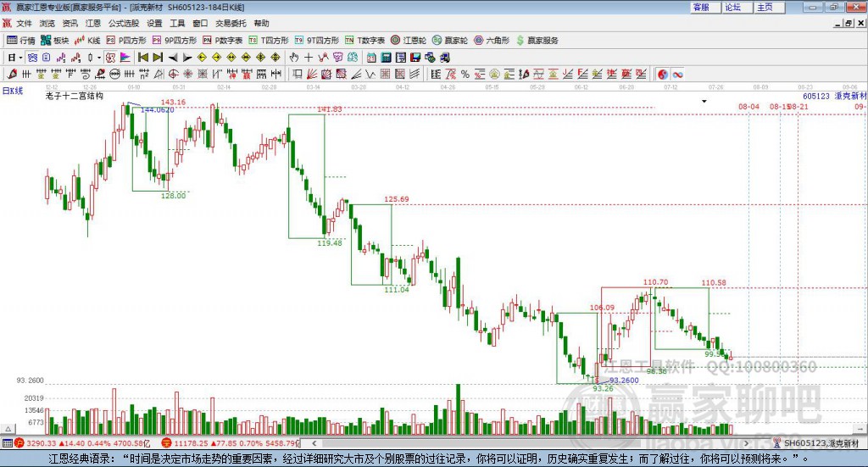Viewport: 868px width, 467px height.
Task: Open the 六角形 hexagon tool
Action: coord(492,41)
